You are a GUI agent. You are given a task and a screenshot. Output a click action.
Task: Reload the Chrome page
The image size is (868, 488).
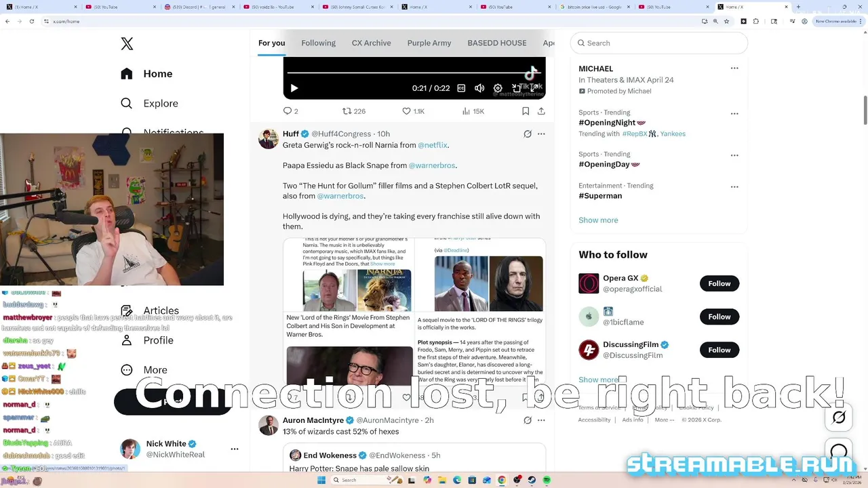point(31,21)
